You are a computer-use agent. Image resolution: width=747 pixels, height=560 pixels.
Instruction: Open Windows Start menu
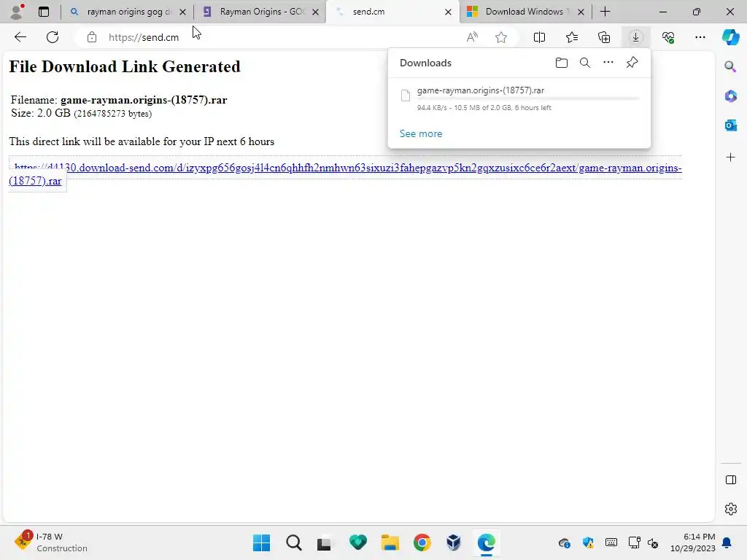point(261,542)
